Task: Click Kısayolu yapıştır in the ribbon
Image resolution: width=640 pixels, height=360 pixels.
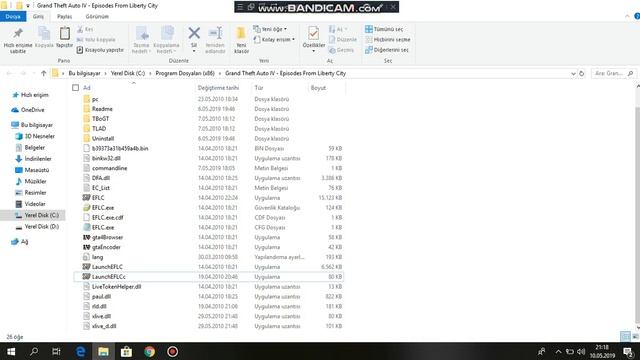Action: click(x=100, y=50)
